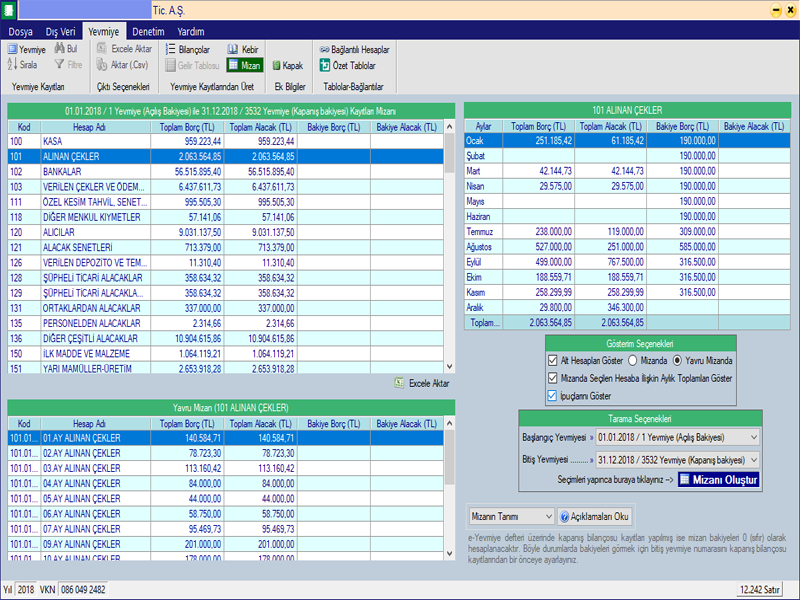Open the Denetim menu
This screenshot has width=800, height=600.
tap(148, 32)
